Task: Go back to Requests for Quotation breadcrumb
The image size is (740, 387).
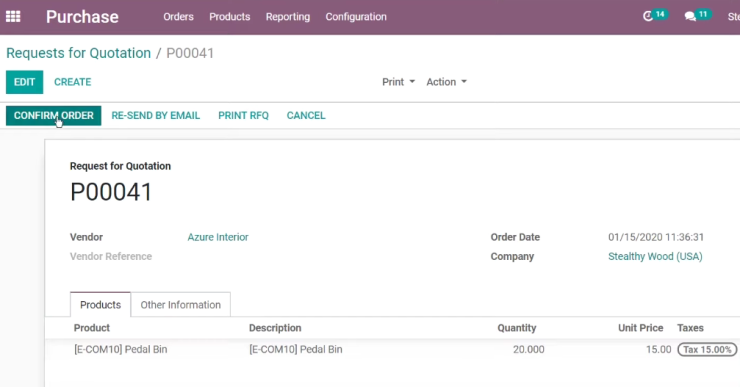Action: point(78,53)
